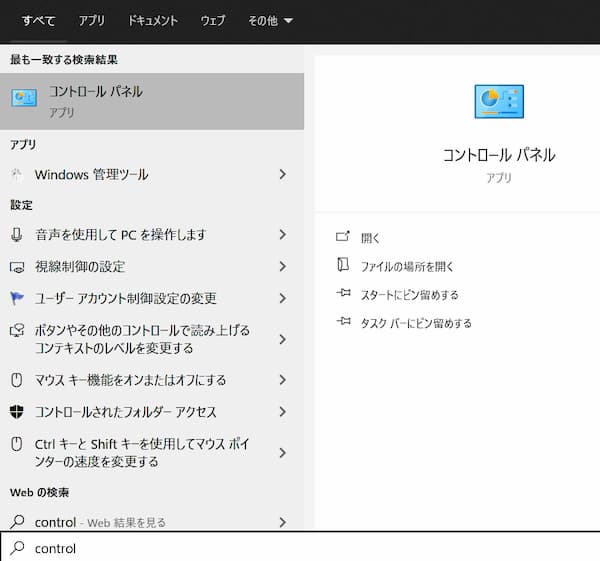600x561 pixels.
Task: Click the 開く open icon in preview pane
Action: [344, 238]
